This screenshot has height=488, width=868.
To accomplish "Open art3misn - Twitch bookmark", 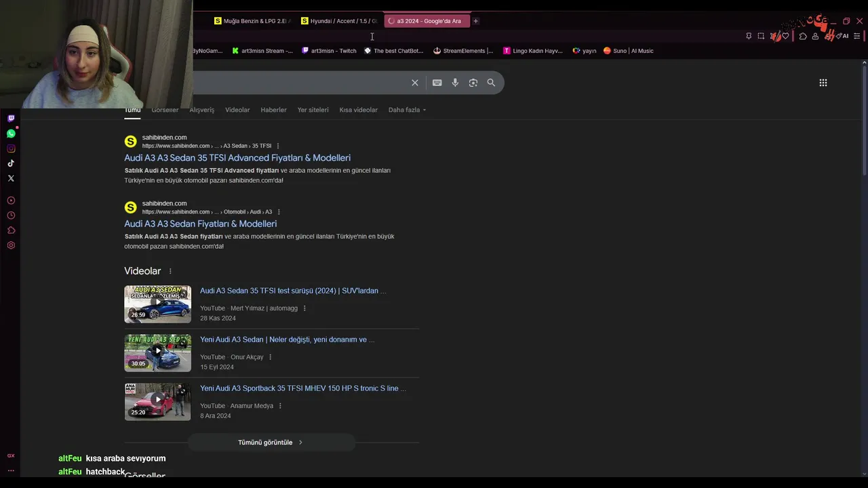I will coord(329,51).
